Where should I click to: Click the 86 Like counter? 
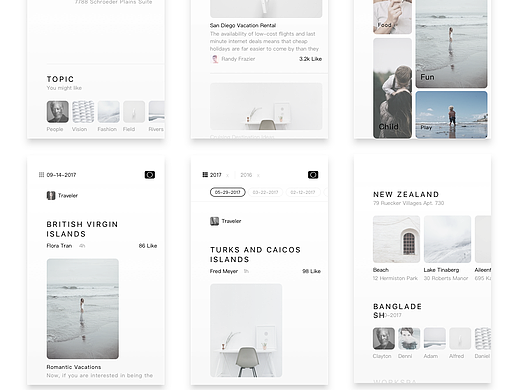(148, 246)
